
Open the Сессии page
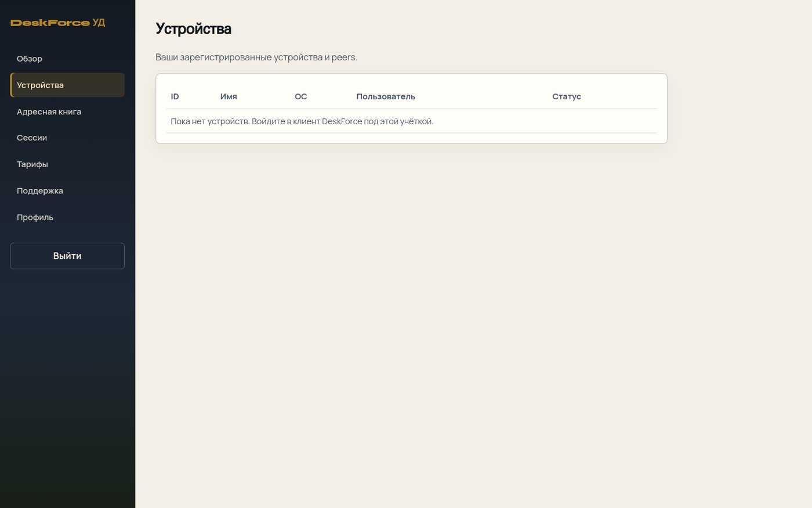pyautogui.click(x=67, y=138)
